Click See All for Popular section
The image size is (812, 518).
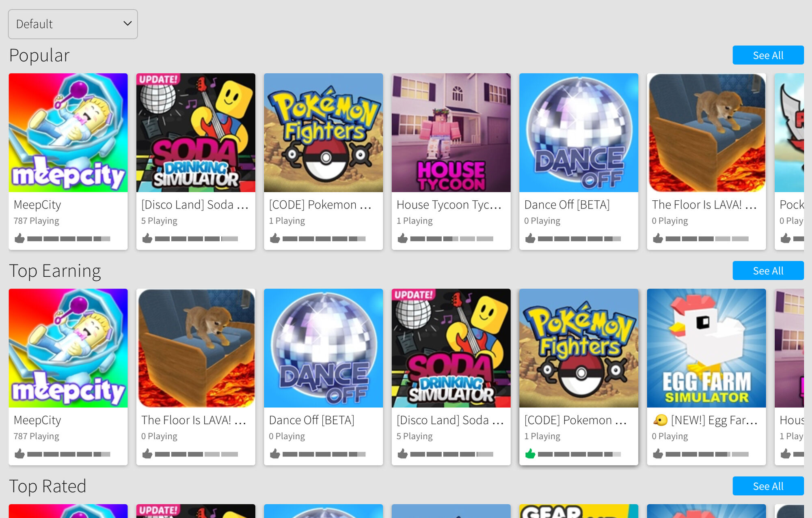pyautogui.click(x=768, y=55)
